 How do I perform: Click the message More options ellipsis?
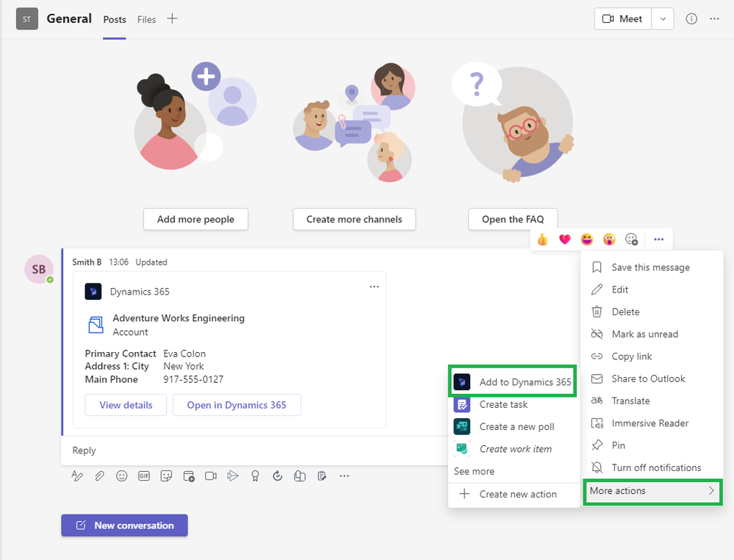click(x=658, y=240)
